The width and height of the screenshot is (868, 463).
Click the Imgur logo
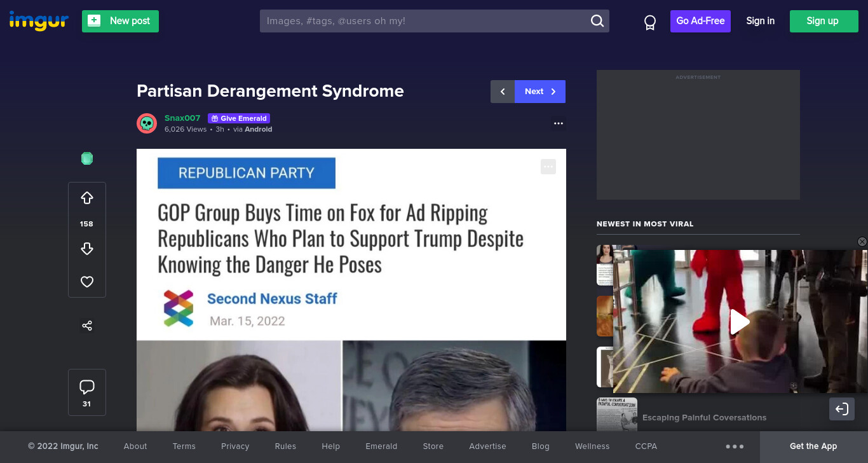point(39,21)
